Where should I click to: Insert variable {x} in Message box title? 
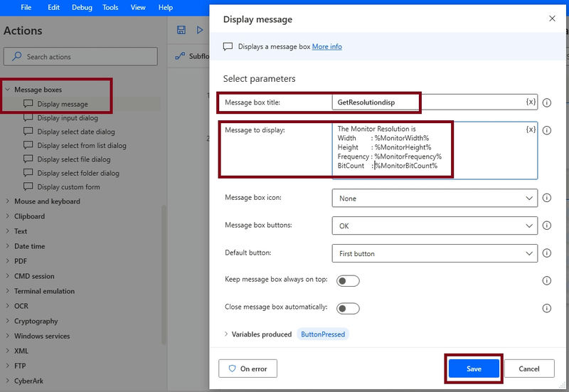point(531,102)
